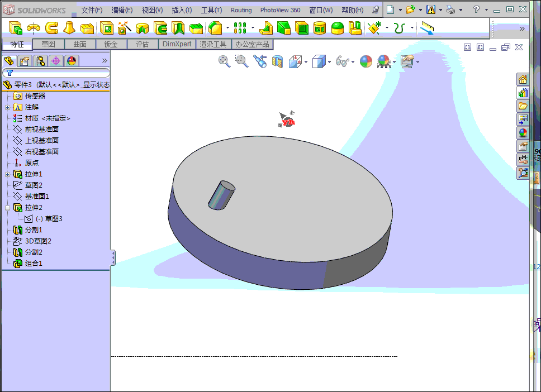This screenshot has height=392, width=541.
Task: Select 分割1 in the feature tree
Action: pos(34,230)
